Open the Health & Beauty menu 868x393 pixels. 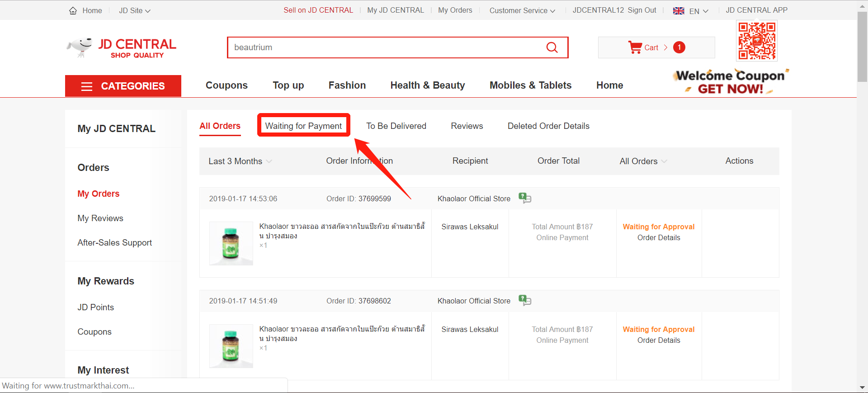pyautogui.click(x=428, y=85)
